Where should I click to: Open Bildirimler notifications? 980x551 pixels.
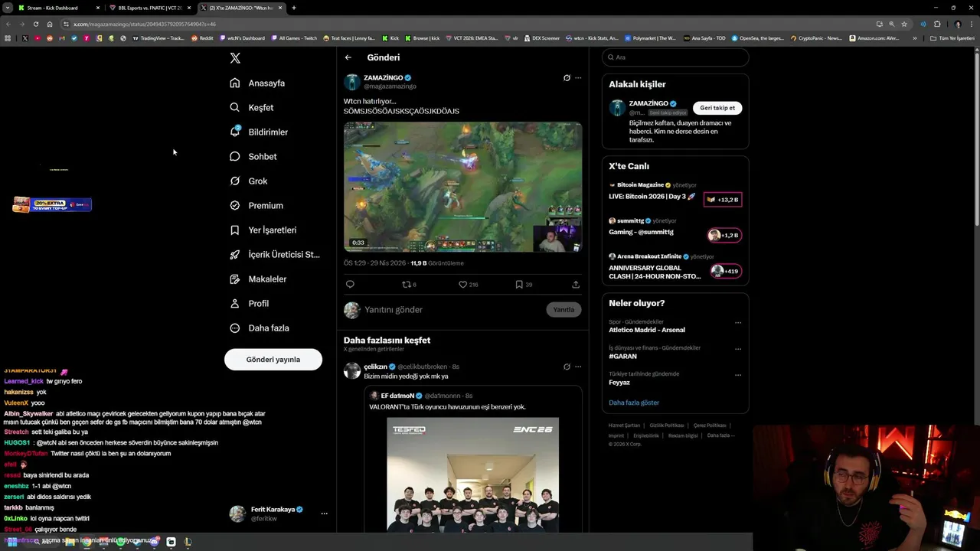[260, 132]
